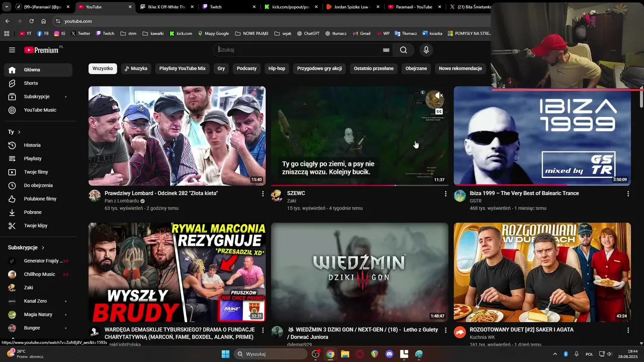Image resolution: width=644 pixels, height=362 pixels.
Task: Expand the Ty section chevron
Action: pyautogui.click(x=19, y=132)
